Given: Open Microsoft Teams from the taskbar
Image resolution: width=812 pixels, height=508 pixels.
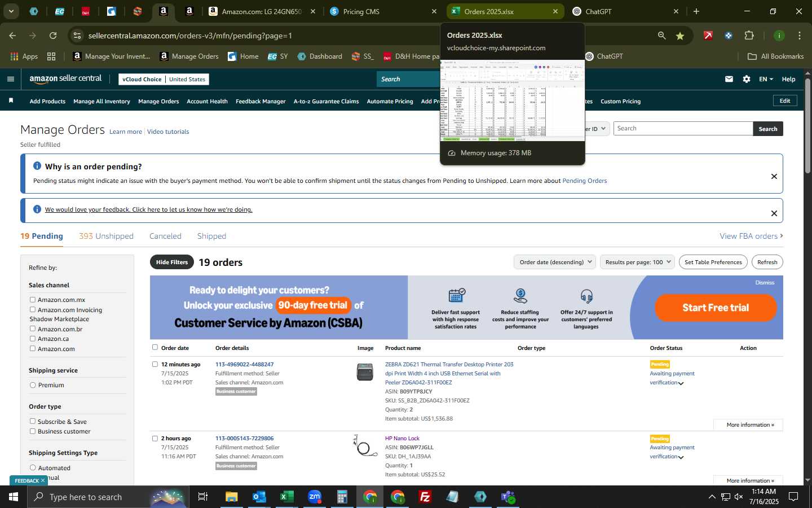Looking at the screenshot, I should (x=508, y=497).
